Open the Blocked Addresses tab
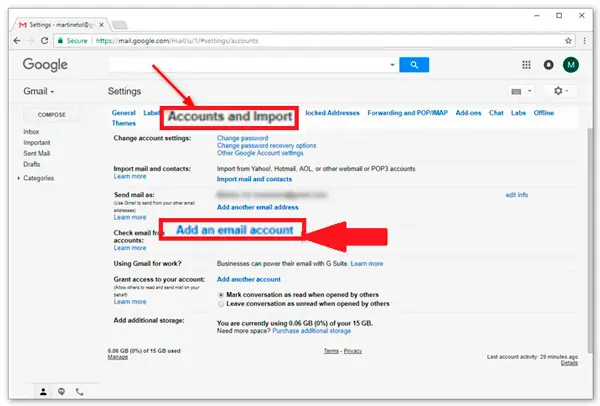600x406 pixels. point(332,113)
